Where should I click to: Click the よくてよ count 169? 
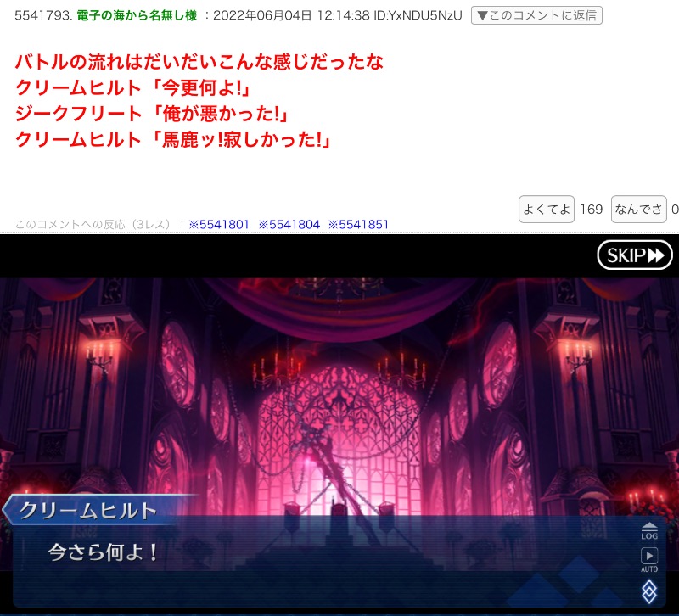tap(591, 209)
